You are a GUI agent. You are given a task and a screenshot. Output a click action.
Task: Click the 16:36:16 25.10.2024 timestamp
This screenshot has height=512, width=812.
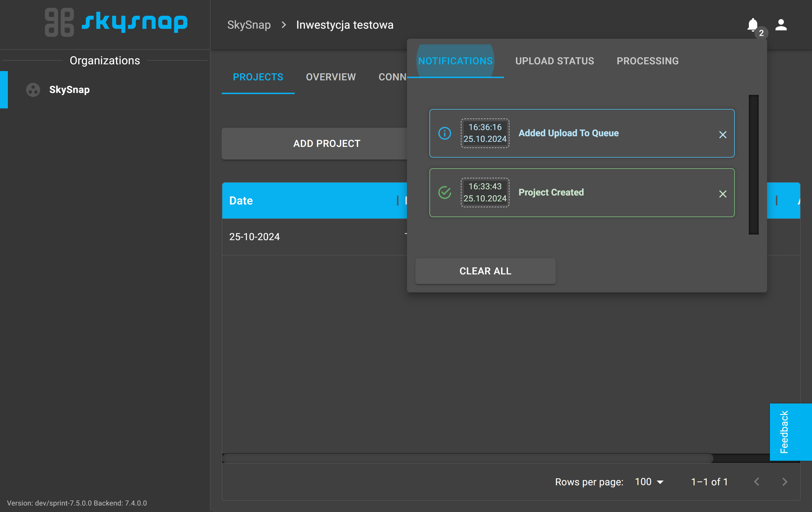tap(485, 133)
